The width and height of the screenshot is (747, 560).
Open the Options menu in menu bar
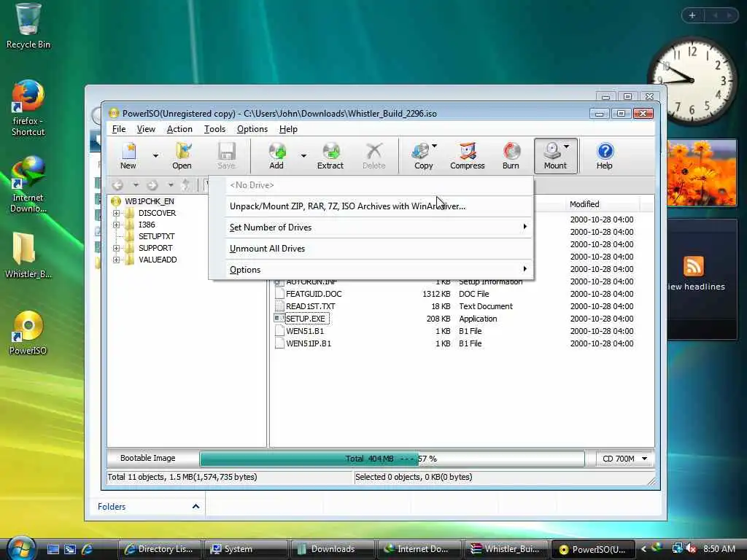tap(252, 129)
